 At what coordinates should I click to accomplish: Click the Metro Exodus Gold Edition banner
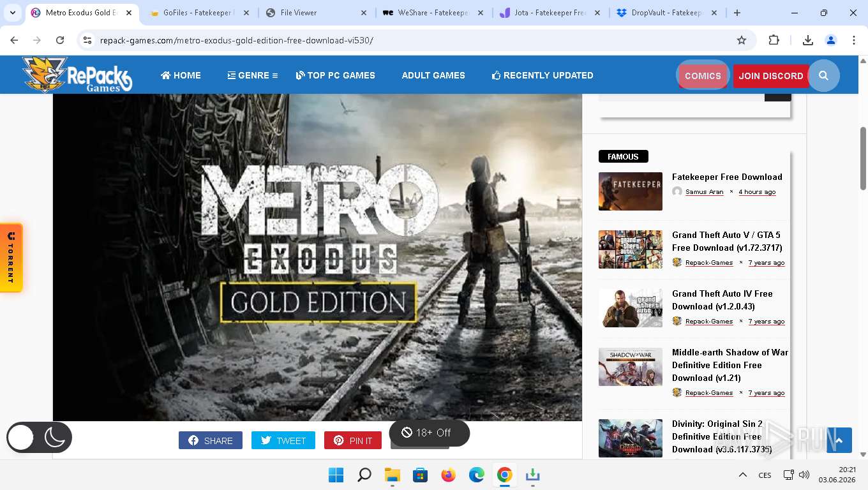[x=318, y=257]
